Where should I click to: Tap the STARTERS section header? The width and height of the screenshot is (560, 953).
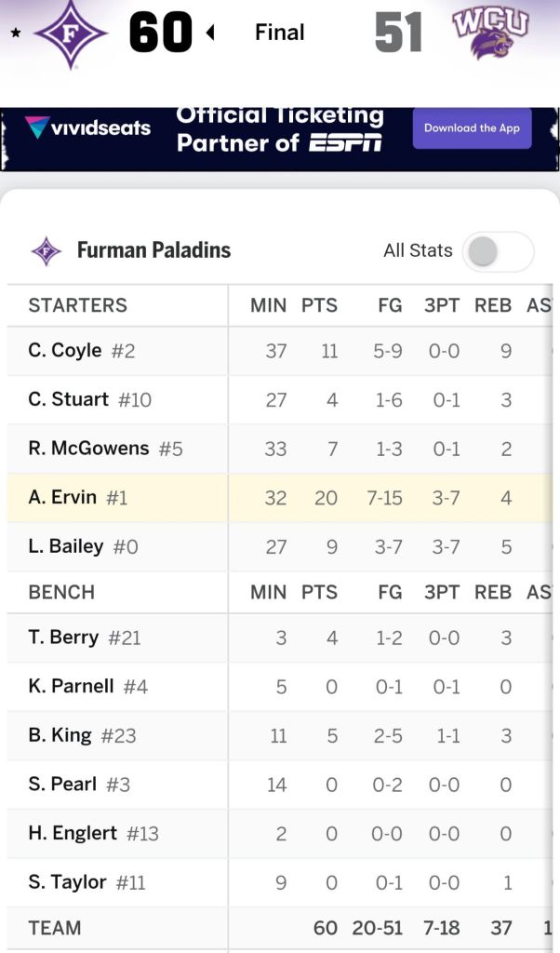point(78,305)
